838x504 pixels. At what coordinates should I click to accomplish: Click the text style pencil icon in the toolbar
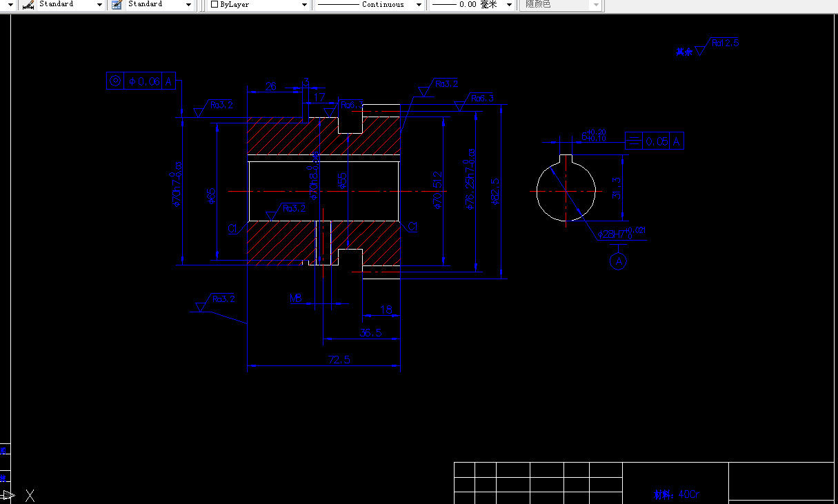pyautogui.click(x=28, y=5)
